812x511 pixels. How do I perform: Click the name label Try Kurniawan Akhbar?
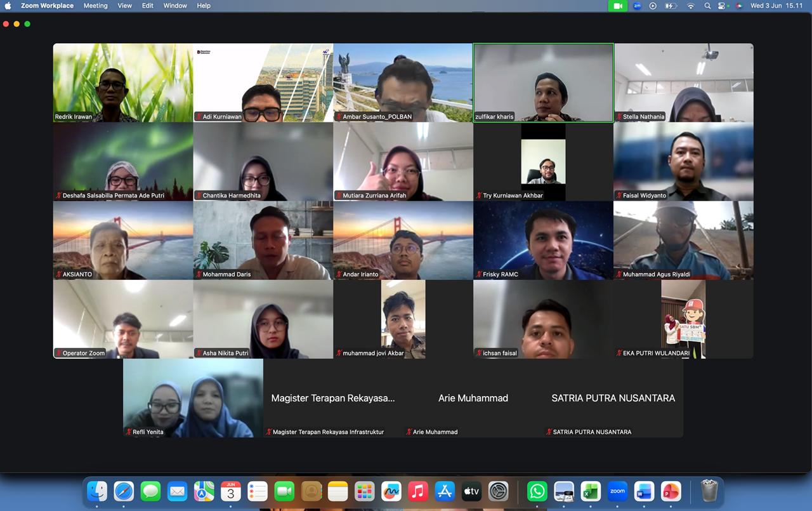pos(513,196)
